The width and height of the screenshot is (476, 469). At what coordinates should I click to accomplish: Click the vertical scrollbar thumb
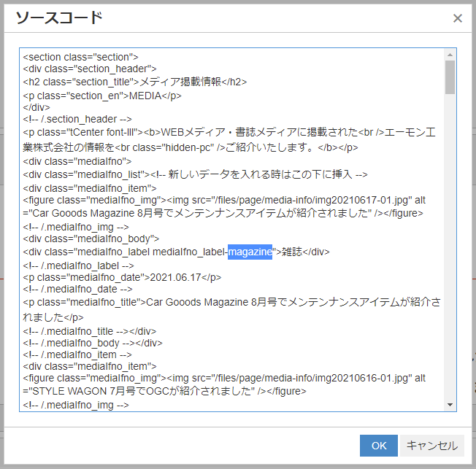pos(450,77)
